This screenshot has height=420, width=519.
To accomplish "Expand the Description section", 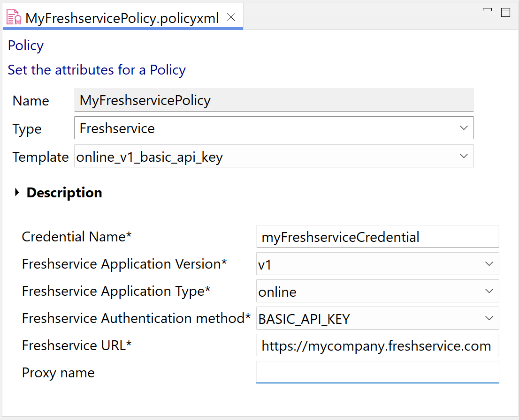I will [x=17, y=193].
